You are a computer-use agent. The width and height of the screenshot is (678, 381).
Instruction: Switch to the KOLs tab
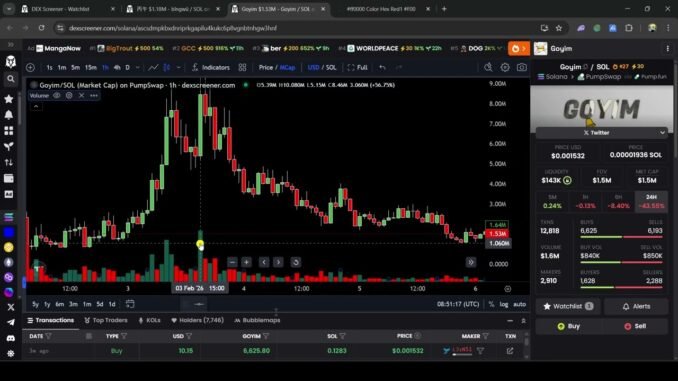(150, 320)
